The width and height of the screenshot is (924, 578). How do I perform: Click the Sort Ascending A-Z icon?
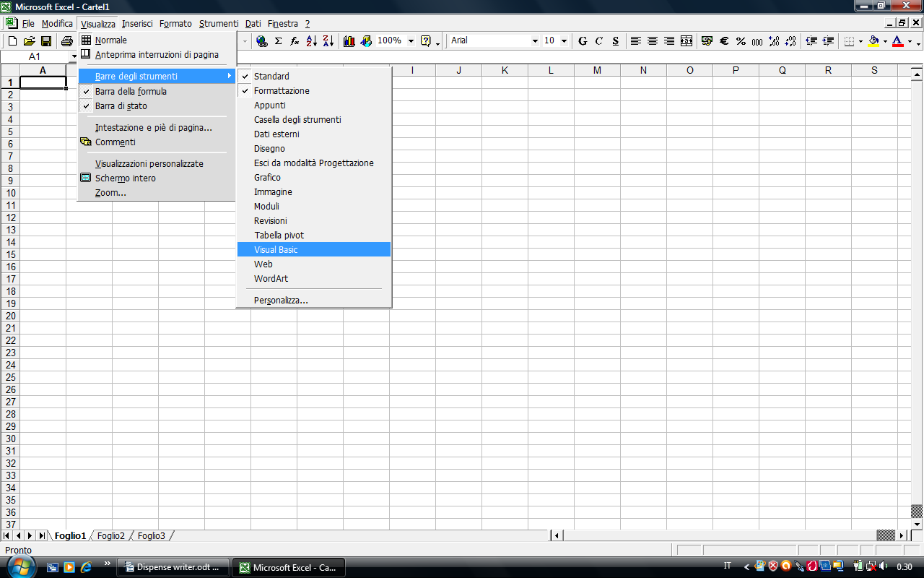312,41
